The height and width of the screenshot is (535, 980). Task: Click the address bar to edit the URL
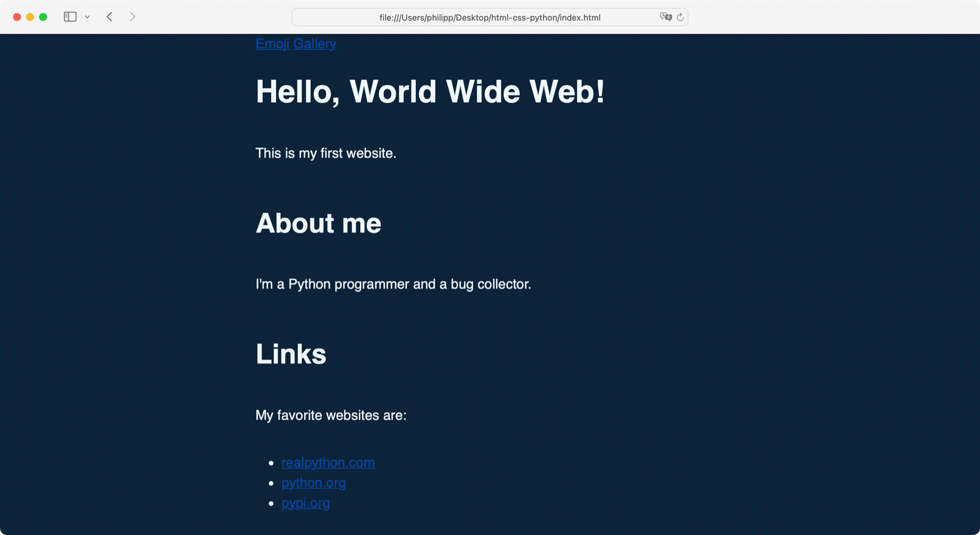click(489, 17)
